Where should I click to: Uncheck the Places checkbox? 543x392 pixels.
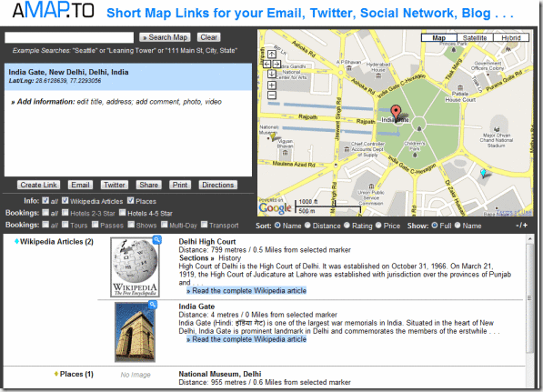131,200
